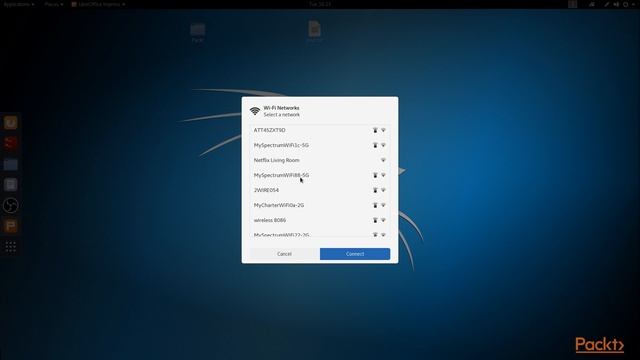Select the MyCharterWiFi0a-2G network
This screenshot has width=640, height=360.
click(320, 205)
